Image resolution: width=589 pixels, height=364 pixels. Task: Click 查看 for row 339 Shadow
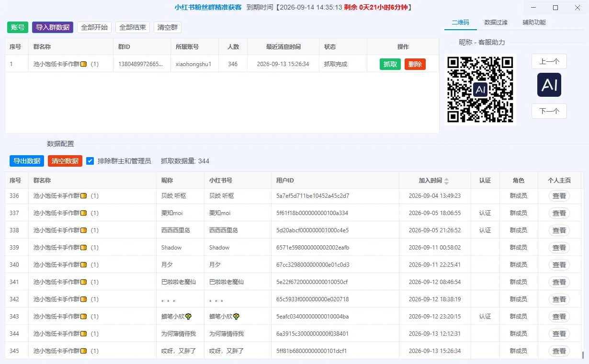click(559, 248)
